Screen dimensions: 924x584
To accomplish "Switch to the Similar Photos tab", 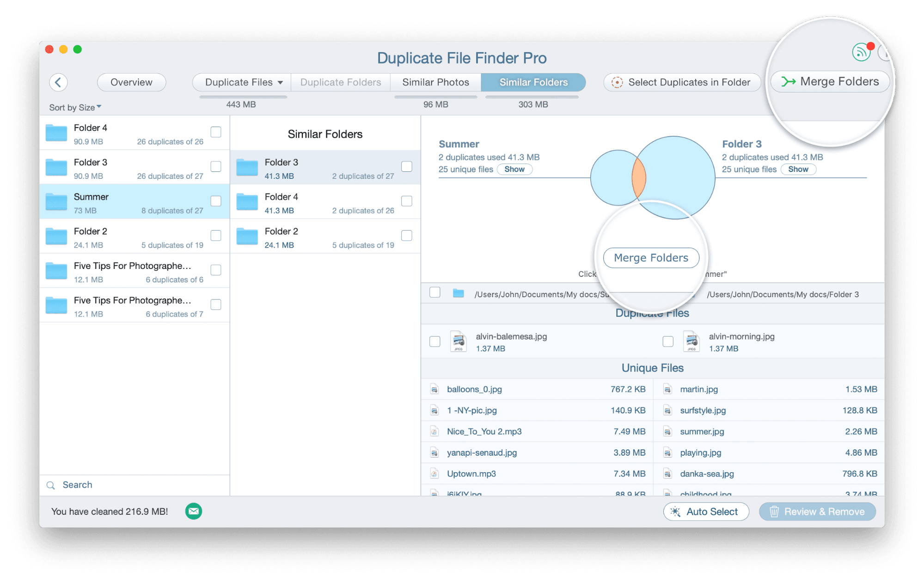I will 435,82.
